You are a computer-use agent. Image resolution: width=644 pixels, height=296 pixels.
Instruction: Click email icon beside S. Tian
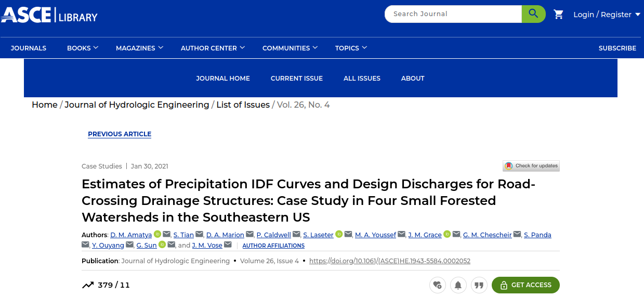click(200, 235)
